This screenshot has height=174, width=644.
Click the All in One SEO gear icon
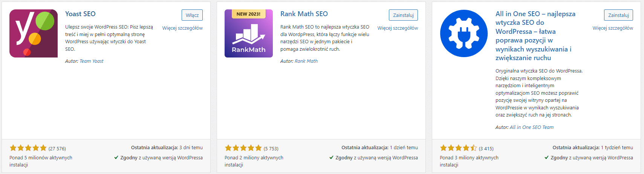pos(464,33)
